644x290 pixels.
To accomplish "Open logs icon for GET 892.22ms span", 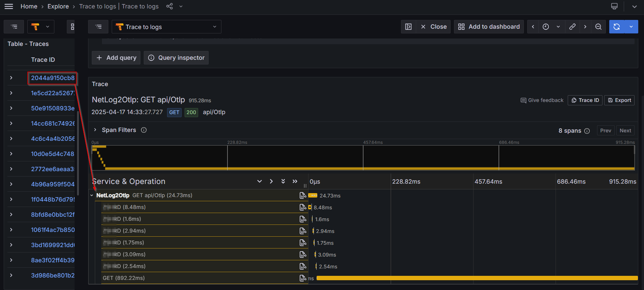I will (x=303, y=278).
